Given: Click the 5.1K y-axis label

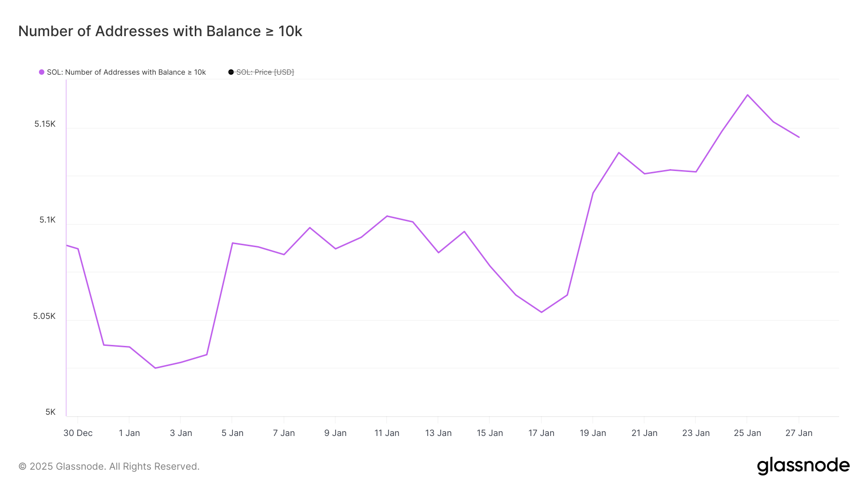Looking at the screenshot, I should [x=47, y=220].
